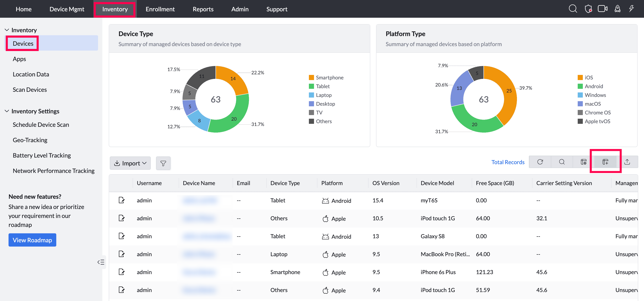Sort by Free Space (GB) column header
644x301 pixels.
click(x=495, y=183)
